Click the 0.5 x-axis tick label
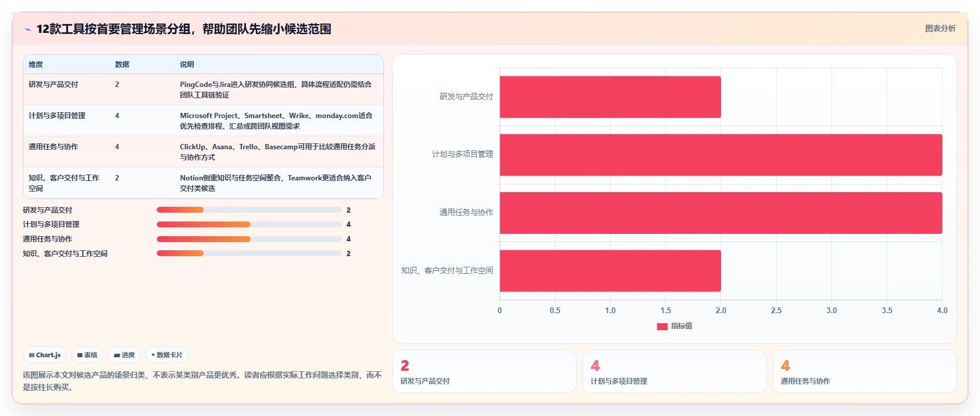Viewport: 980px width, 416px height. tap(555, 311)
